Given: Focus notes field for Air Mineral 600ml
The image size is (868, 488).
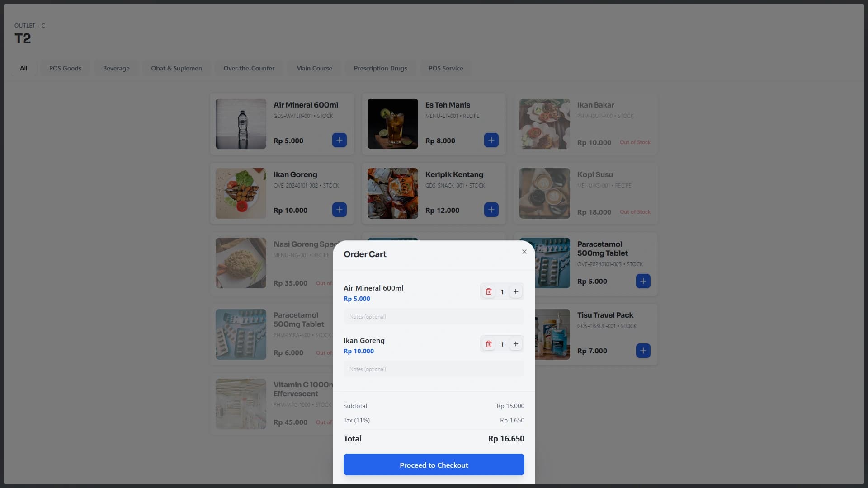Looking at the screenshot, I should pos(434,317).
